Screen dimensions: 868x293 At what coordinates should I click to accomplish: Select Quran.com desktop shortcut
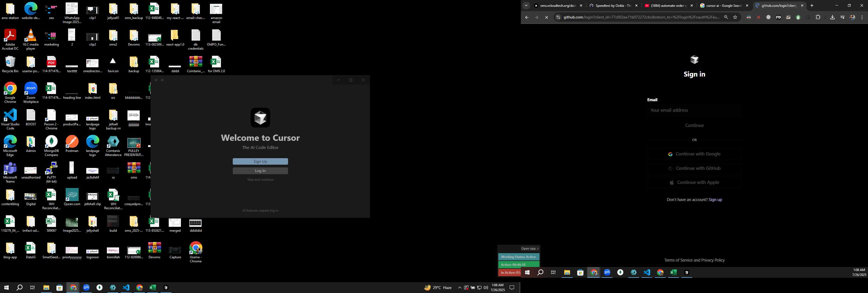pyautogui.click(x=72, y=197)
